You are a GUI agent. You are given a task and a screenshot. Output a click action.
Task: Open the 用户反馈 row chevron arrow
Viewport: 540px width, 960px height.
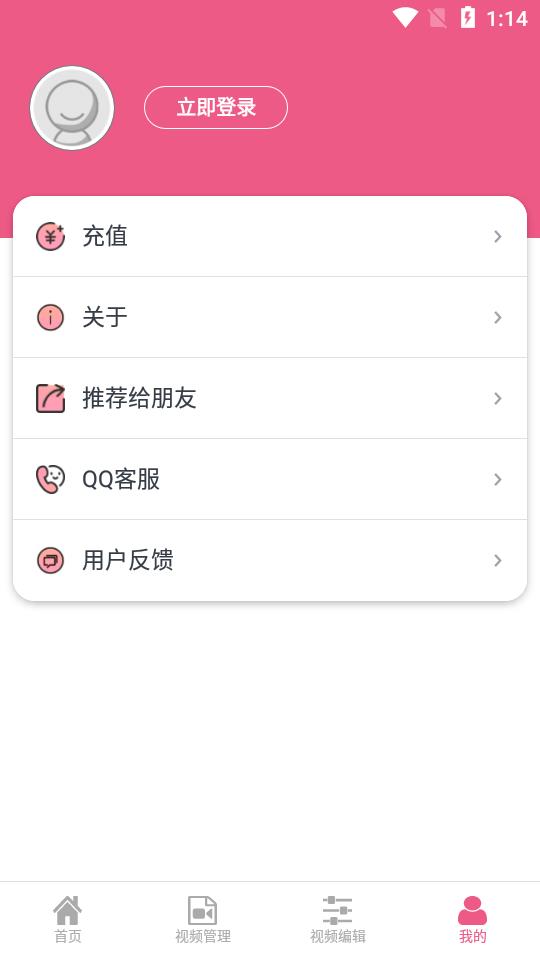click(x=498, y=560)
